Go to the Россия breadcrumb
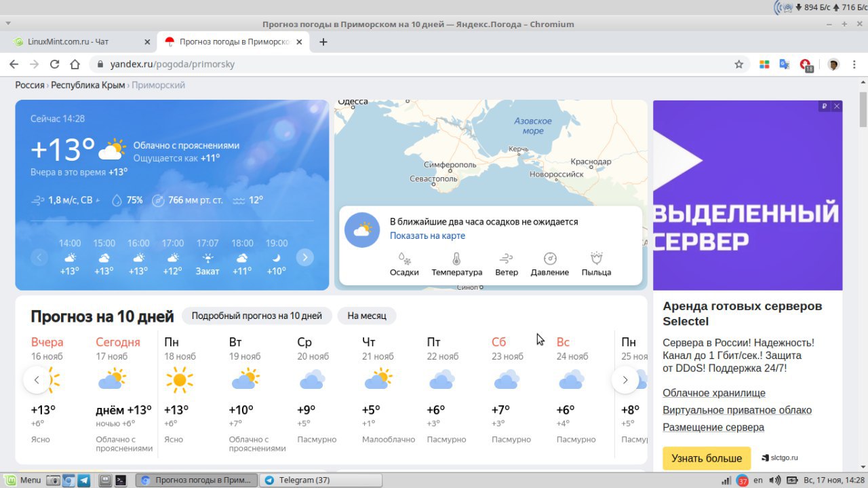 point(30,86)
